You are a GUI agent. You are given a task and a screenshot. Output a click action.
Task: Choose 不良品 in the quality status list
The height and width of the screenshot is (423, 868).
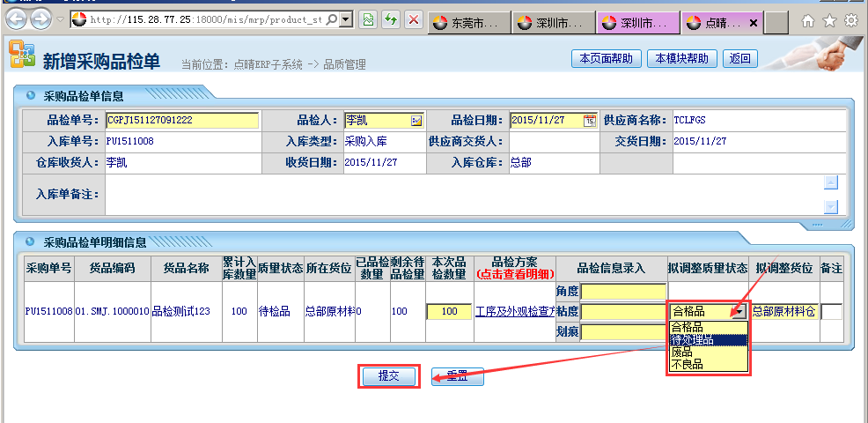[688, 364]
